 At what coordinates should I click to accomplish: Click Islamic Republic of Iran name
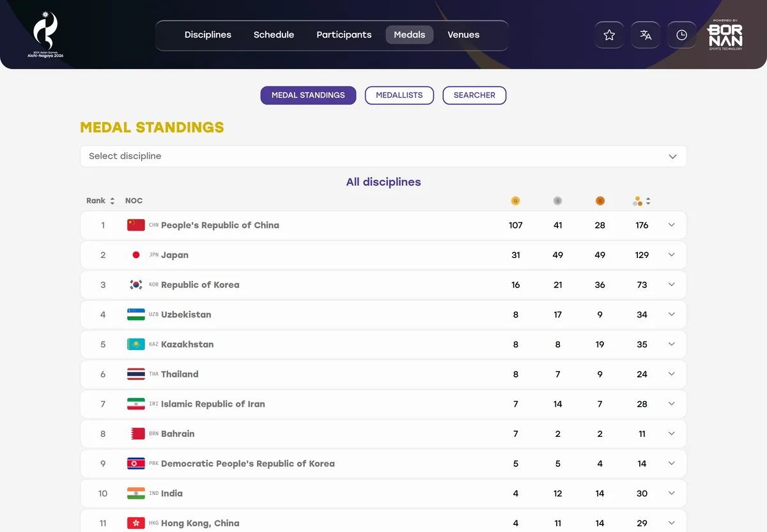213,404
